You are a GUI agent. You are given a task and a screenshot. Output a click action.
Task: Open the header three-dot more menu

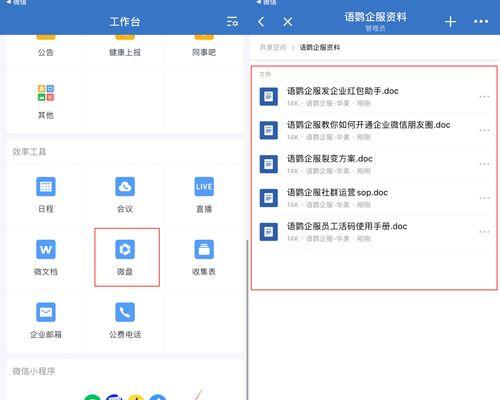pyautogui.click(x=481, y=22)
